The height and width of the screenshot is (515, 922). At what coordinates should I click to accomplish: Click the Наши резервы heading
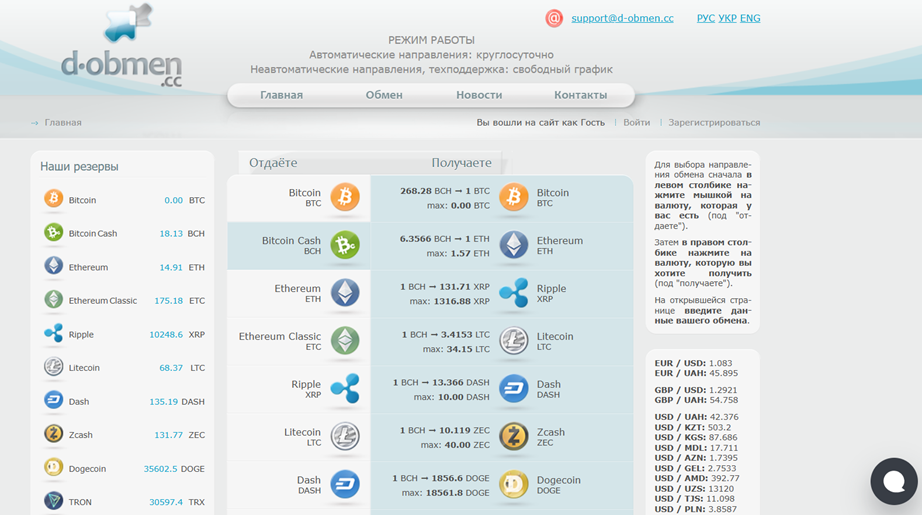tap(79, 166)
